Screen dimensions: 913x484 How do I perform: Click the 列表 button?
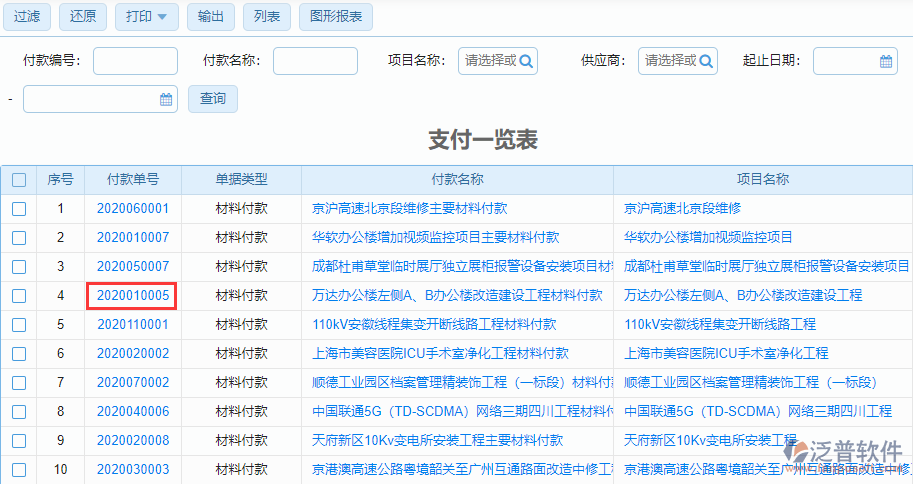[267, 16]
